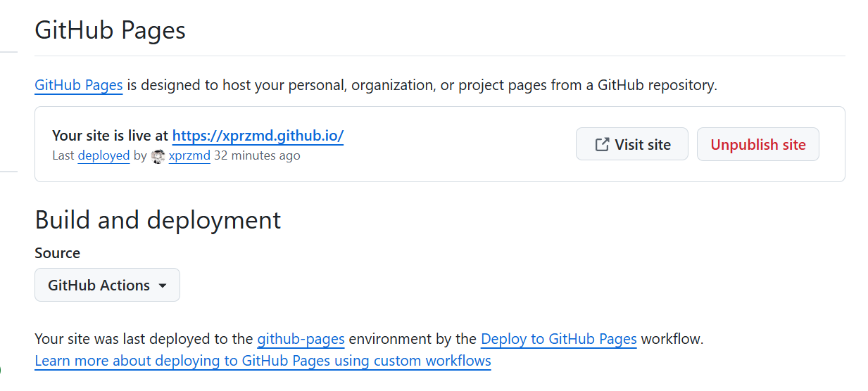Open the https://xprzmd.github.io/ site URL
This screenshot has width=868, height=391.
(x=258, y=136)
